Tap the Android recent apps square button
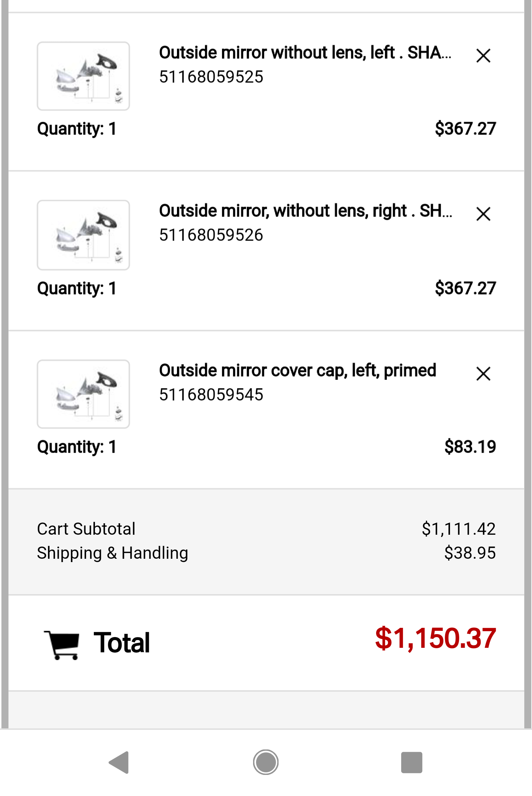The width and height of the screenshot is (532, 796). [x=412, y=762]
